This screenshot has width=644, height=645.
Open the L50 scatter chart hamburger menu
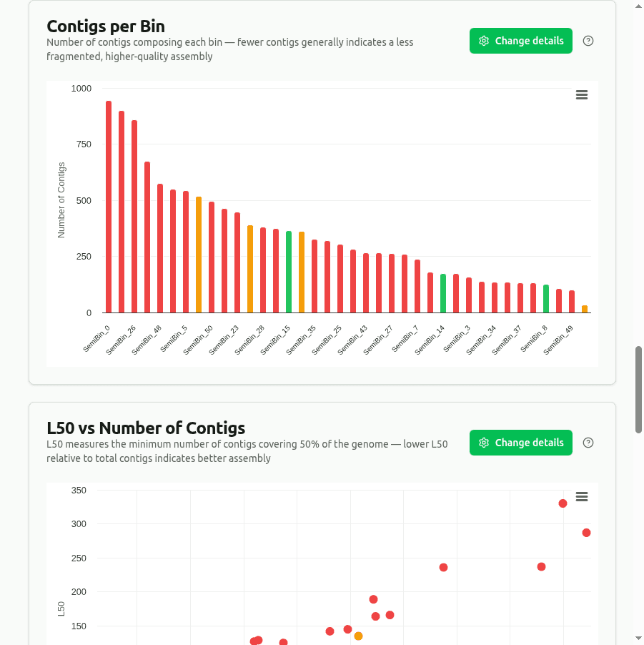[582, 497]
